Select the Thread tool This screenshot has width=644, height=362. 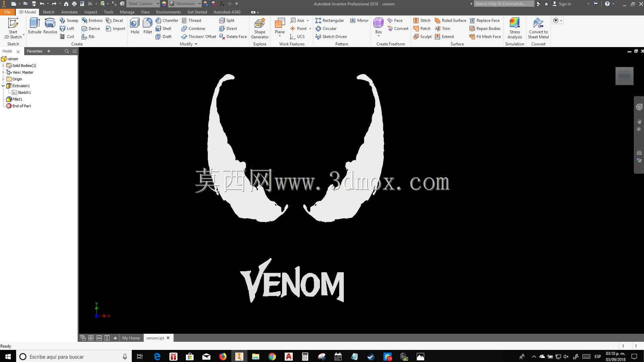click(191, 21)
